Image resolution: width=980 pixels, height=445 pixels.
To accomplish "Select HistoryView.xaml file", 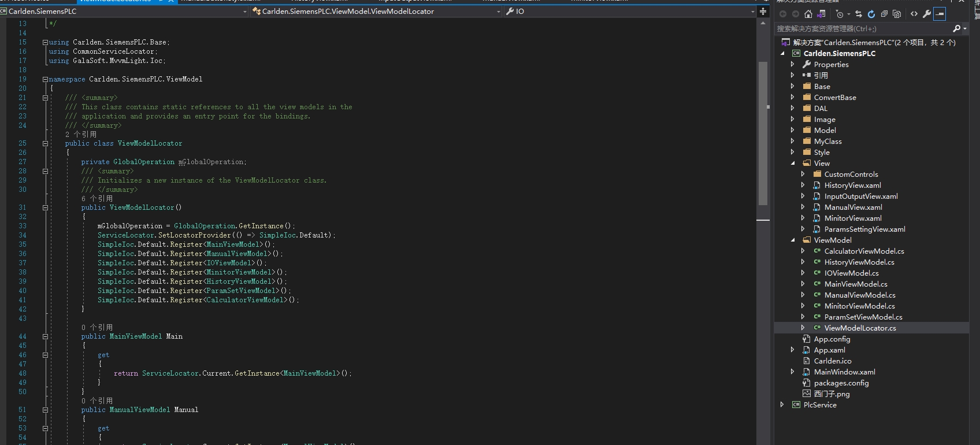I will coord(852,185).
